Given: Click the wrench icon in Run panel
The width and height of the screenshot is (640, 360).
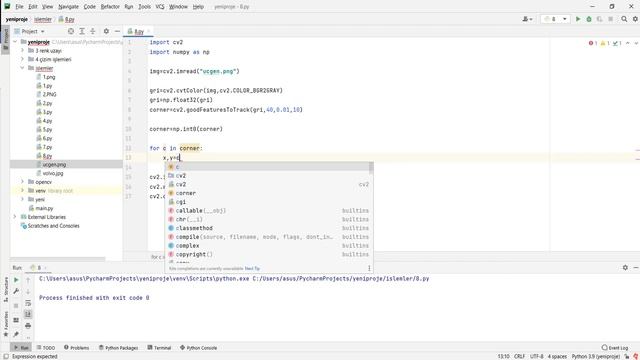Looking at the screenshot, I should click(16, 291).
